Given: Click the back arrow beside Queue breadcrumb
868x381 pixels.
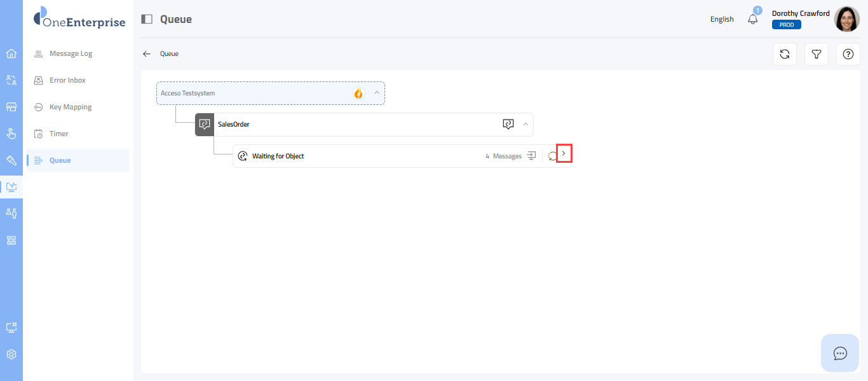Looking at the screenshot, I should click(147, 54).
